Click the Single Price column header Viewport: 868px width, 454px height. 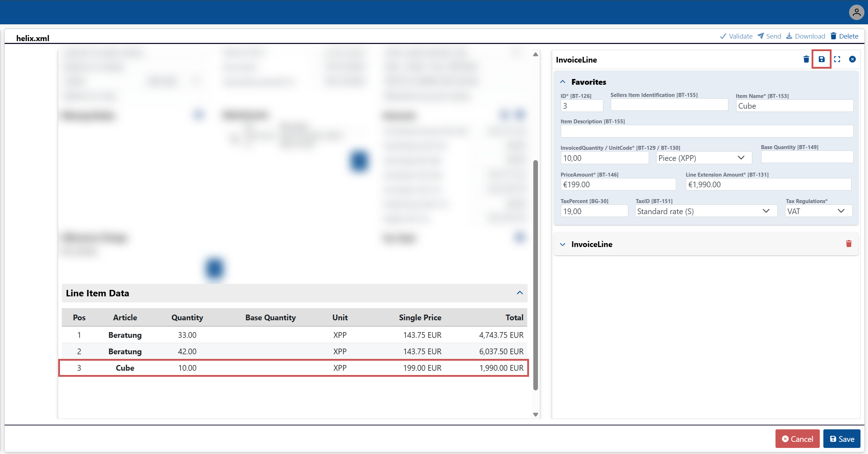420,317
